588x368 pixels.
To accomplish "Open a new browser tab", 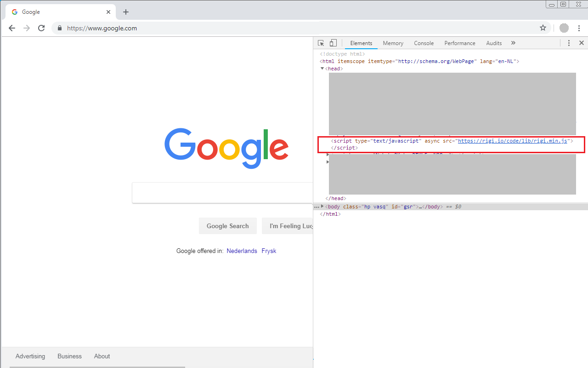I will [x=125, y=11].
